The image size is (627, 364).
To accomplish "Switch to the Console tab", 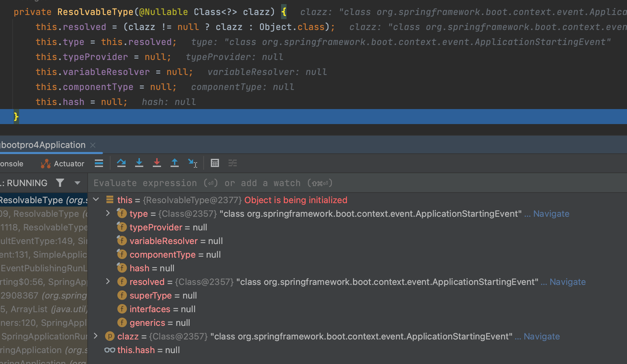I will tap(12, 164).
